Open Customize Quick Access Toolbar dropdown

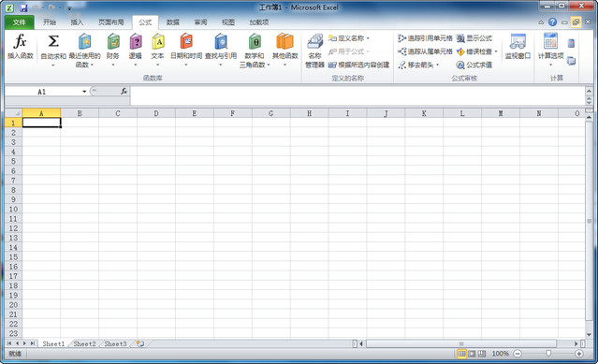70,8
